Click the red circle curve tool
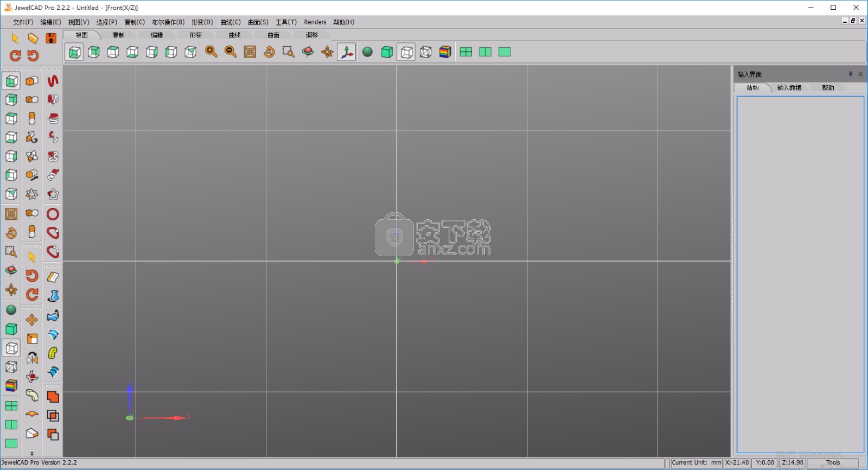The width and height of the screenshot is (868, 470). pos(53,214)
